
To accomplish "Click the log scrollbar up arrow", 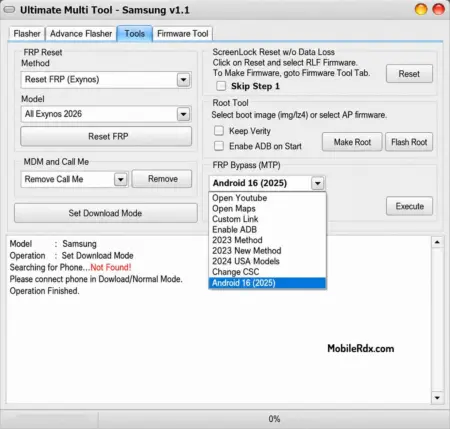I will (437, 242).
